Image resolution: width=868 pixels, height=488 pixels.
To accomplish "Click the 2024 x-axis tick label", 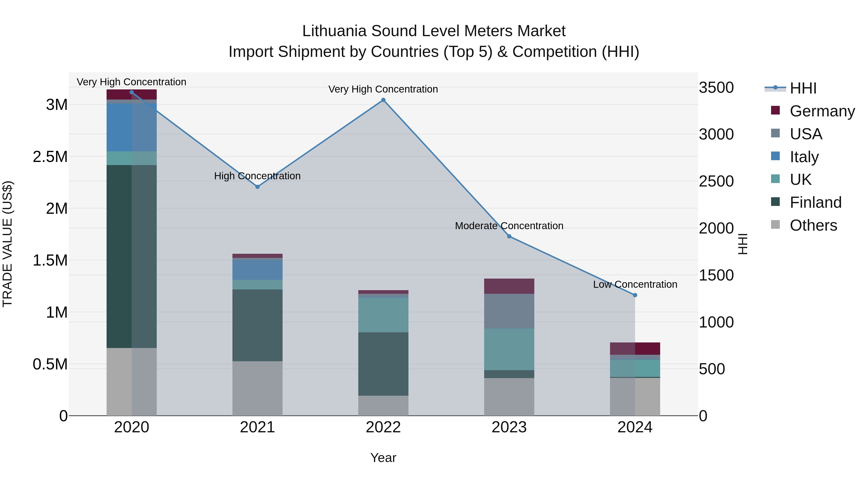I will 635,427.
